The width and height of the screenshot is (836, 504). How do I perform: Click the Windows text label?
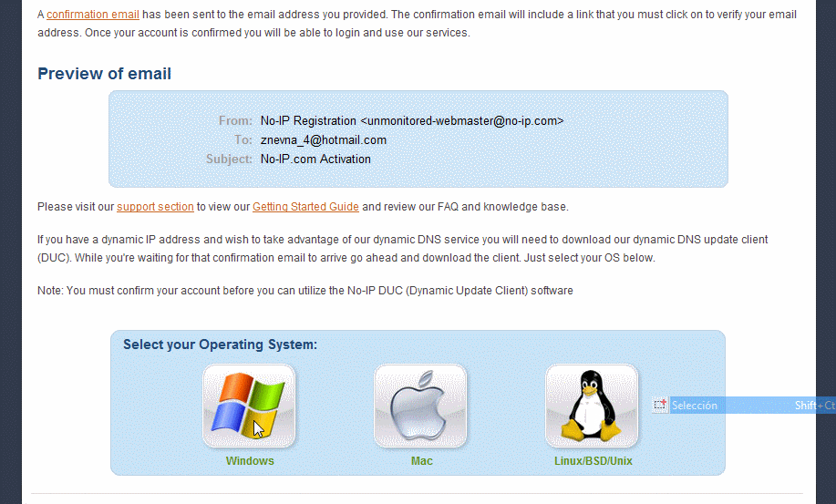[x=250, y=461]
